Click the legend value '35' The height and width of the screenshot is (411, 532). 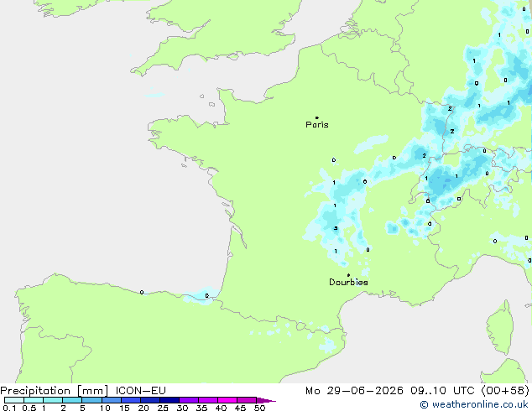coord(201,408)
